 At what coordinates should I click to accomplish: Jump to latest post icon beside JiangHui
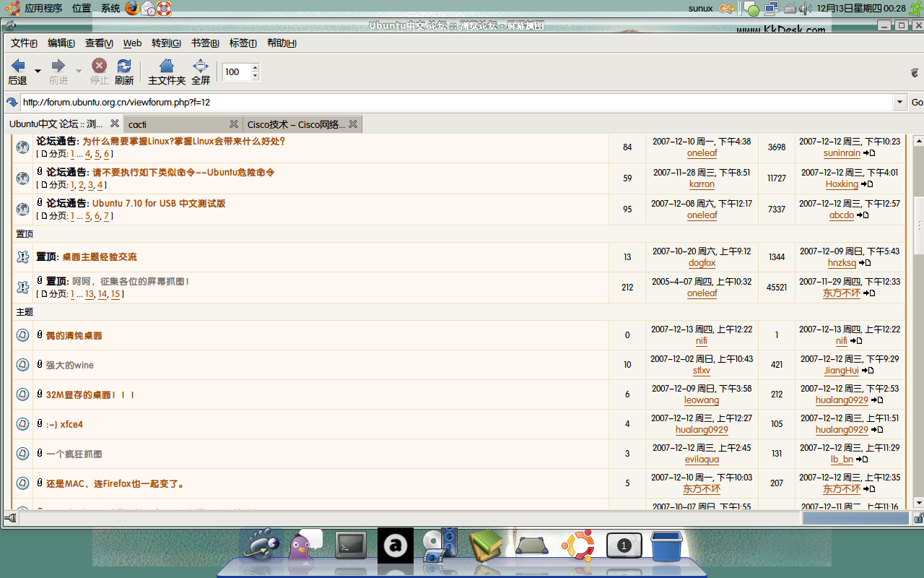click(868, 371)
